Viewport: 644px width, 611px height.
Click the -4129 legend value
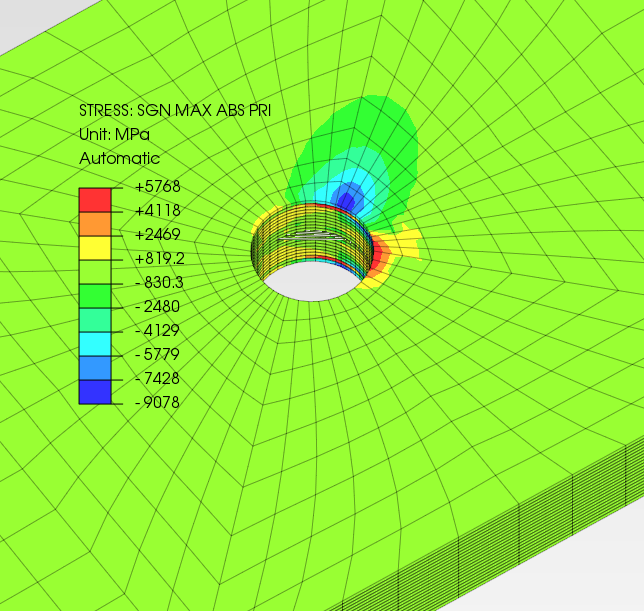157,330
